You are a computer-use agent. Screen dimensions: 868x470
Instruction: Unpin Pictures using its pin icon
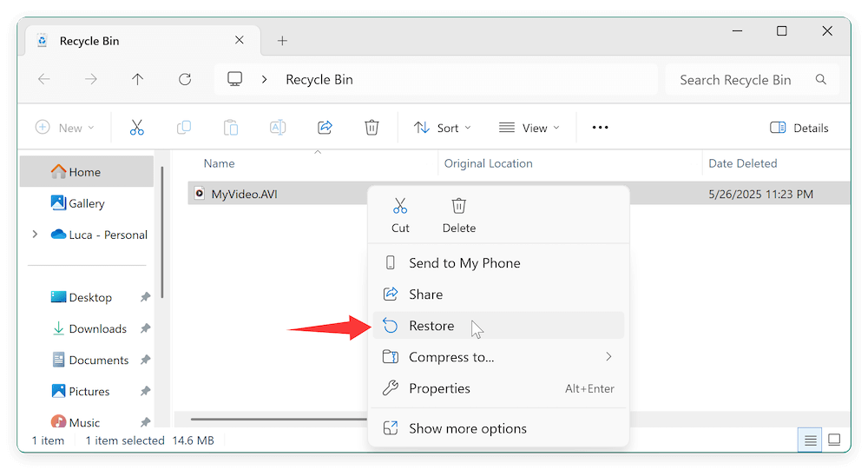[x=145, y=391]
